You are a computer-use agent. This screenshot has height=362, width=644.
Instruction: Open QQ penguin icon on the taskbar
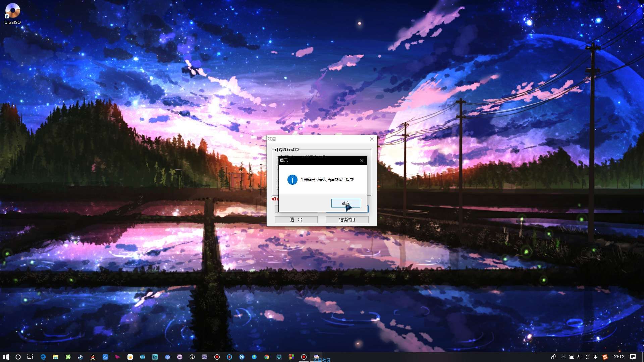[x=93, y=357]
